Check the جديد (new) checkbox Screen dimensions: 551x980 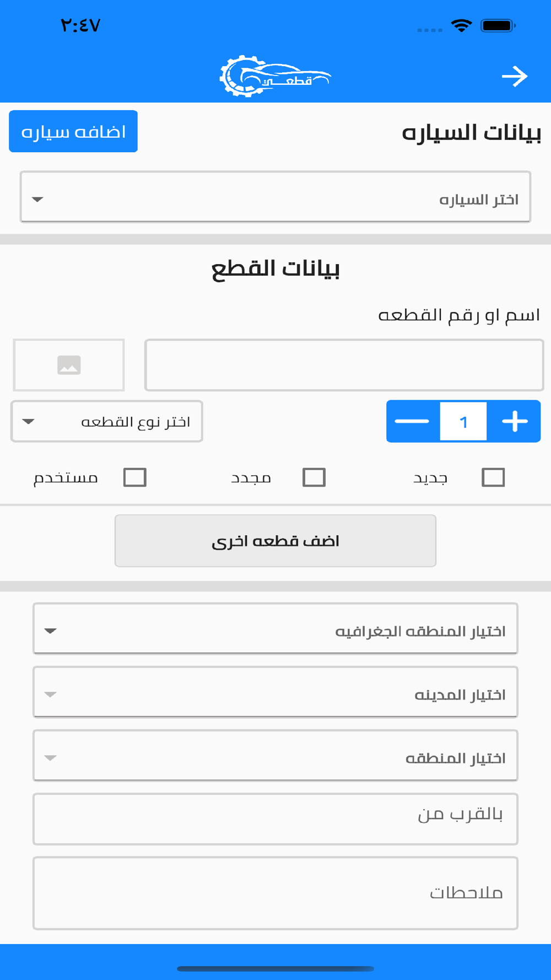[x=493, y=477]
